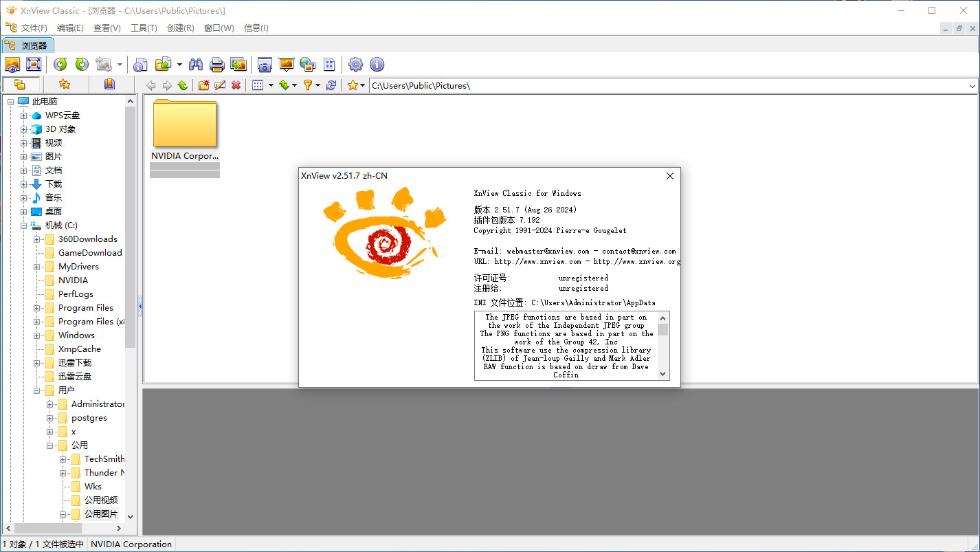Open options with the gear icon
The height and width of the screenshot is (552, 980).
tap(355, 65)
